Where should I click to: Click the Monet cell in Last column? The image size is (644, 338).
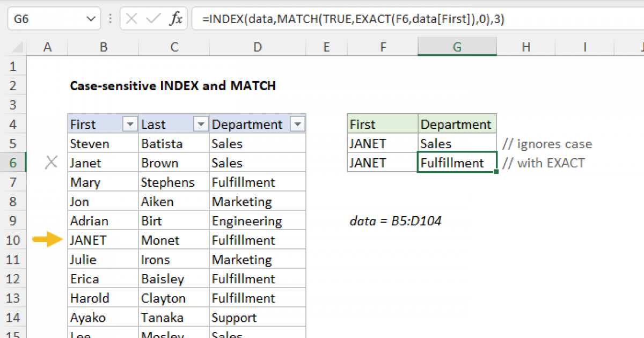point(173,240)
